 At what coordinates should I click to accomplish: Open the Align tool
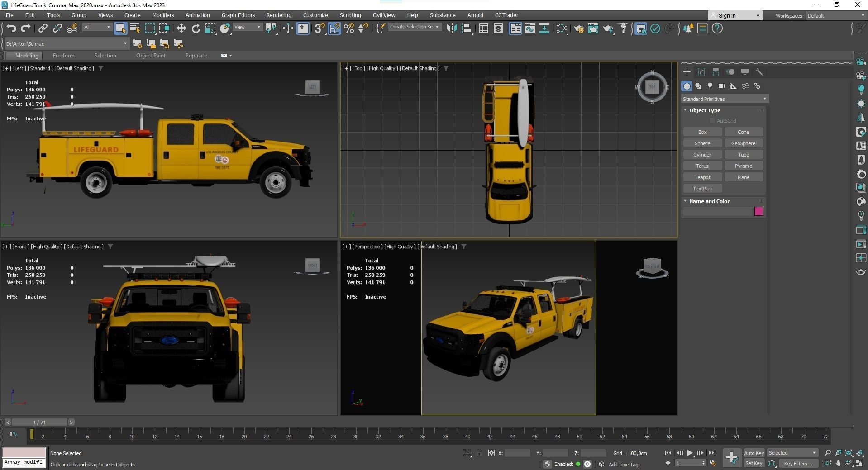click(466, 28)
